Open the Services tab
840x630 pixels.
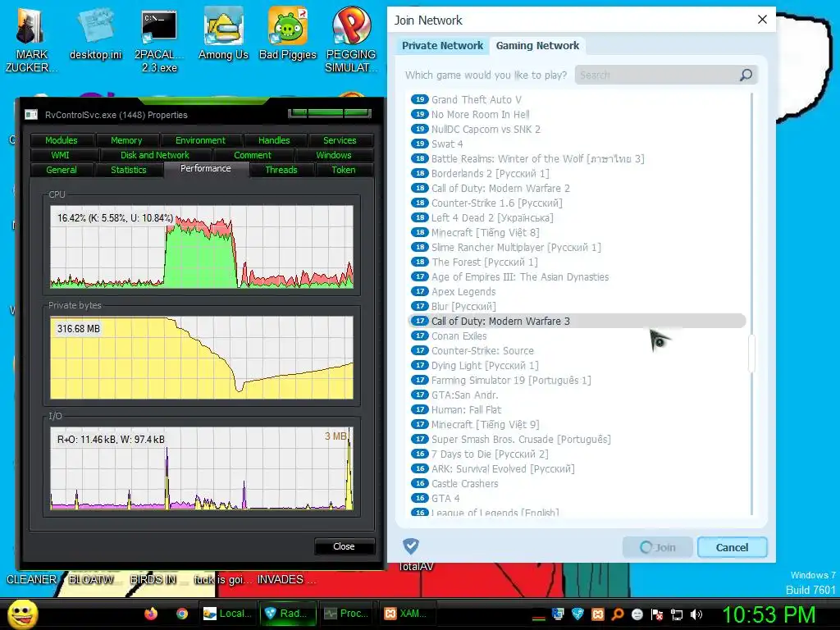340,140
